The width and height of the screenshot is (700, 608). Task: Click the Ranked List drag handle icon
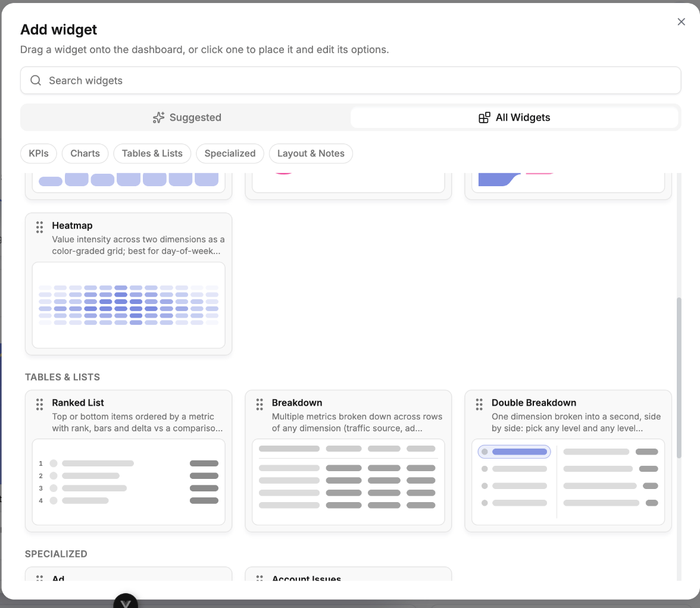pyautogui.click(x=39, y=404)
